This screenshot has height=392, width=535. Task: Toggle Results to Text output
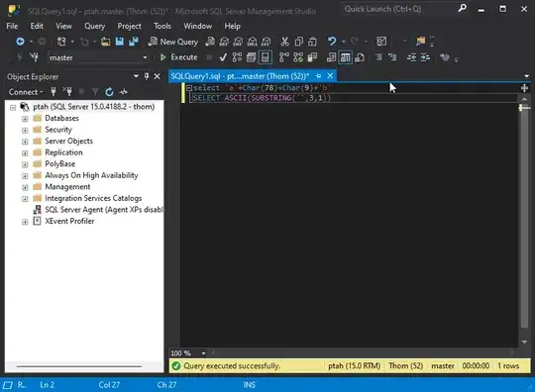331,57
